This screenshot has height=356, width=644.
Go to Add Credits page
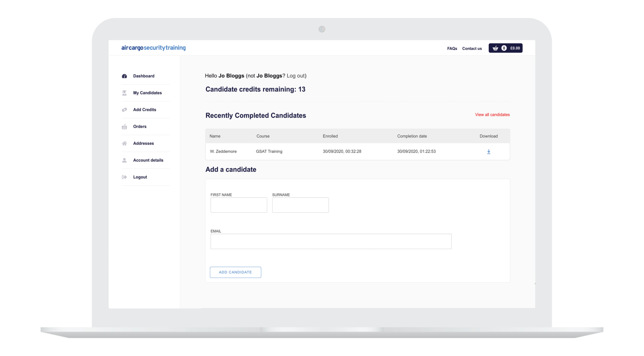click(145, 110)
